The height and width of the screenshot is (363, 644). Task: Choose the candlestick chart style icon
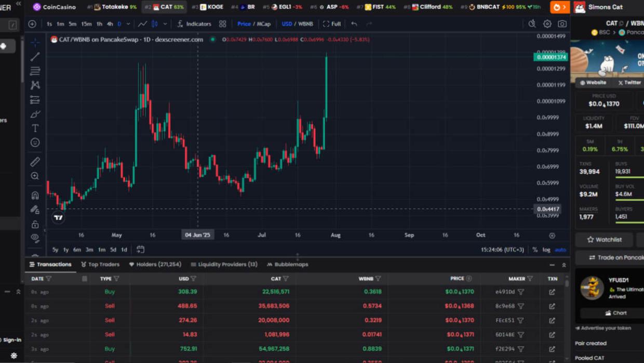point(155,24)
